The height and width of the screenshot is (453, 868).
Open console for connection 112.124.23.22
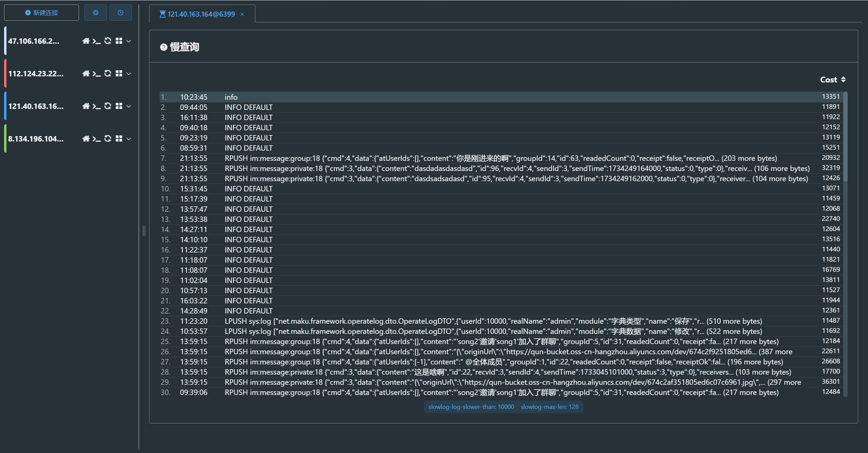click(97, 74)
